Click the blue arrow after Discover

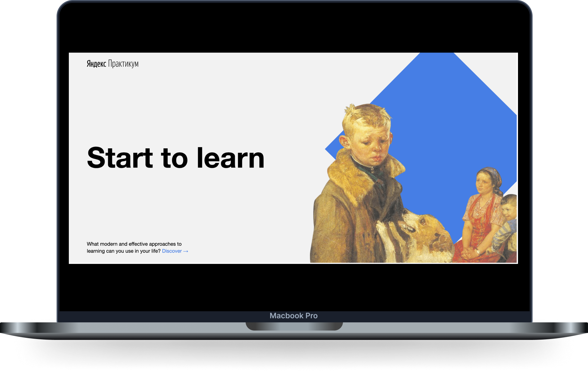(x=186, y=251)
